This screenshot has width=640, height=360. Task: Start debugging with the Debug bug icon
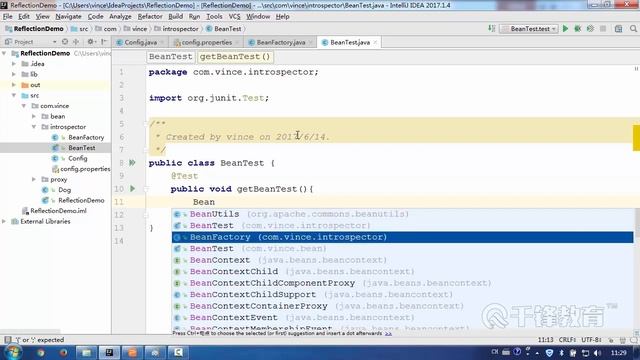coord(578,29)
